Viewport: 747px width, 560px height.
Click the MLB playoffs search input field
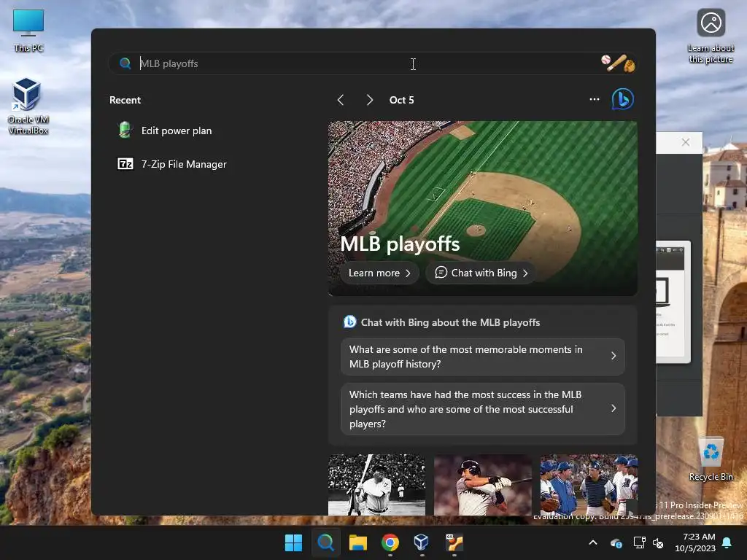point(371,63)
